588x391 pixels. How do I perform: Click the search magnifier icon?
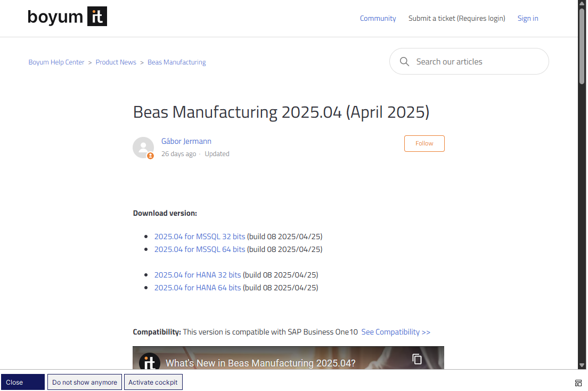[405, 62]
